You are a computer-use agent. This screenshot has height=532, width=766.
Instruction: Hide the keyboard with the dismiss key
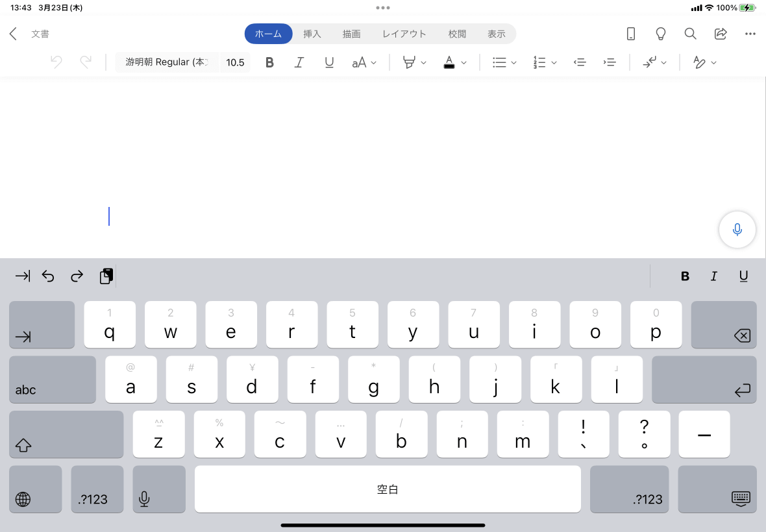[x=717, y=489]
